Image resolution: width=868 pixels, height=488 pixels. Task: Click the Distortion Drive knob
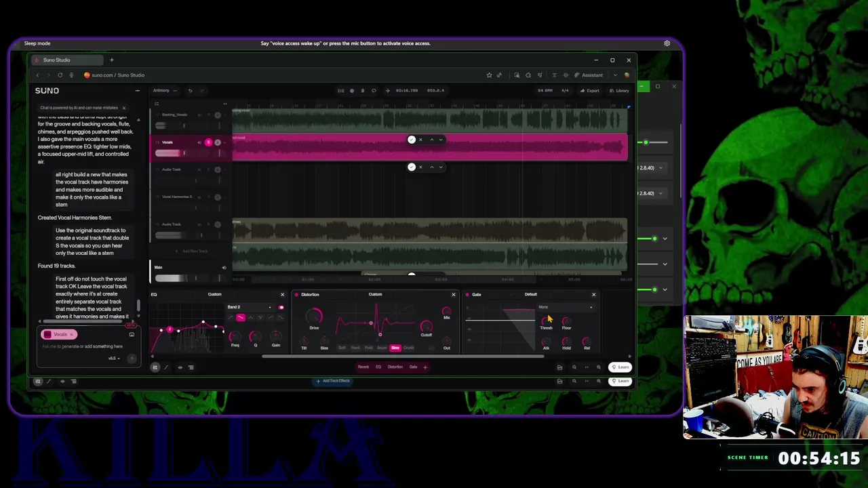pyautogui.click(x=314, y=317)
